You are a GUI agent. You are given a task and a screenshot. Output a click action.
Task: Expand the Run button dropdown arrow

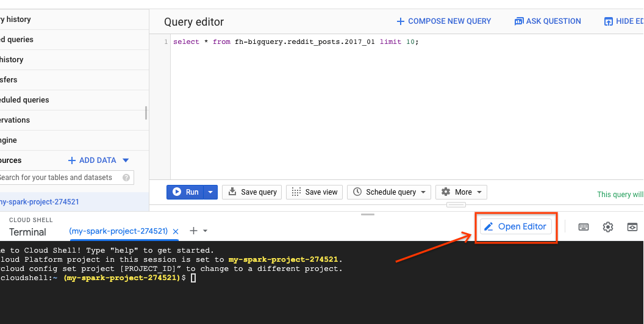210,192
